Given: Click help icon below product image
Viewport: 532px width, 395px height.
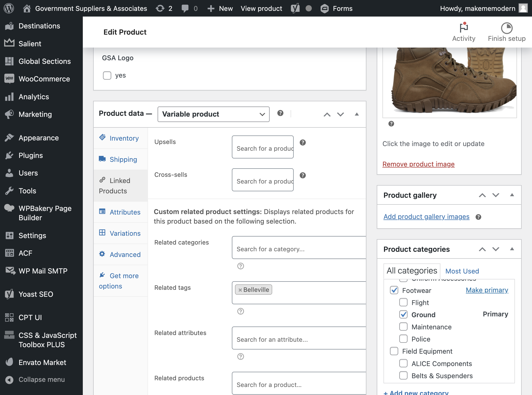Looking at the screenshot, I should (391, 124).
